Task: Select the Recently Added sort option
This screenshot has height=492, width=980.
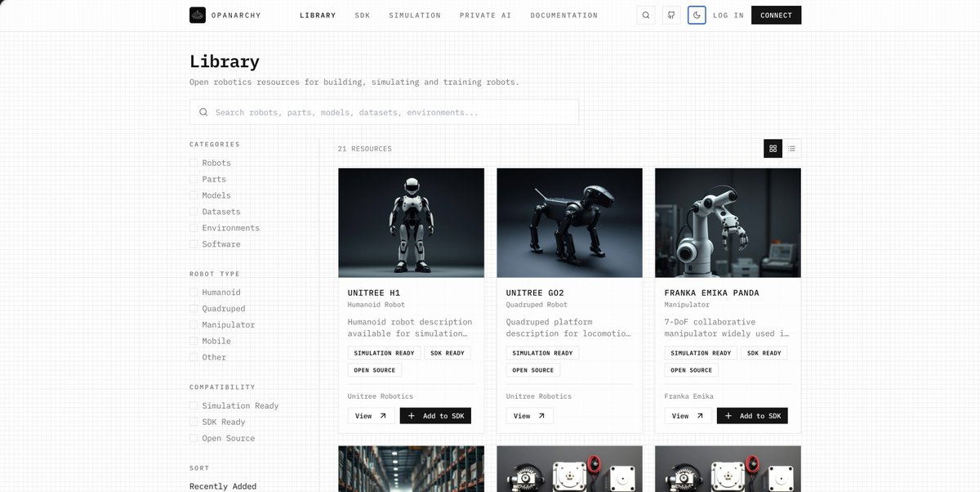Action: click(x=223, y=486)
